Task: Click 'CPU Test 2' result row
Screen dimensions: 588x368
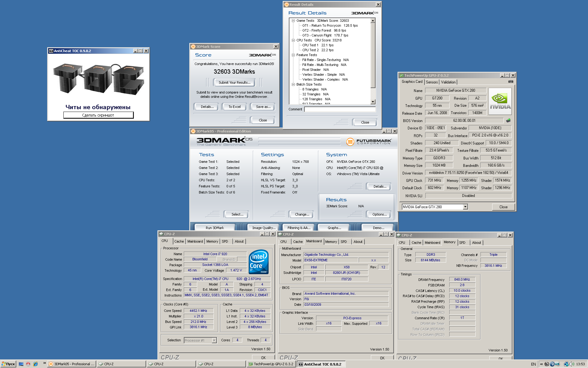Action: 318,50
